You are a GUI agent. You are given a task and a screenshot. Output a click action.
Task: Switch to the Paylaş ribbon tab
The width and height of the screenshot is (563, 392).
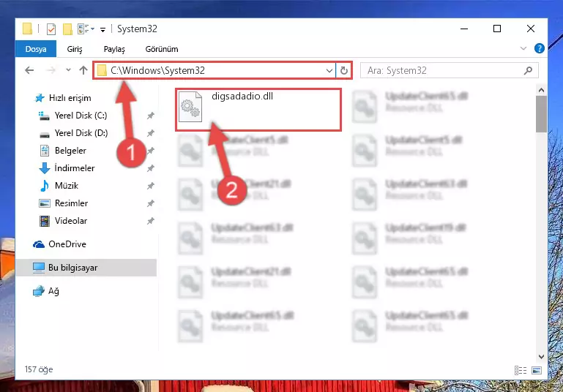click(x=114, y=49)
